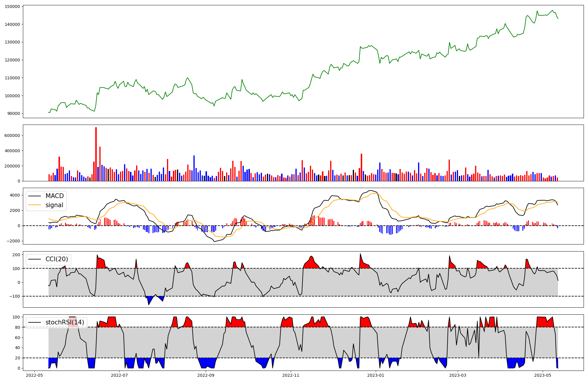The image size is (588, 382).
Task: Click the CCI(20) legend label
Action: tap(56, 259)
